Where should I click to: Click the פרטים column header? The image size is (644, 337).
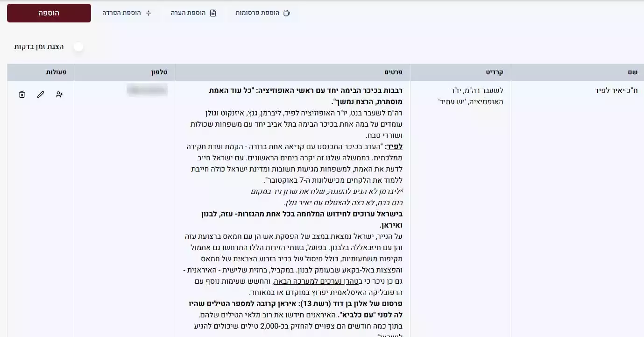point(292,72)
